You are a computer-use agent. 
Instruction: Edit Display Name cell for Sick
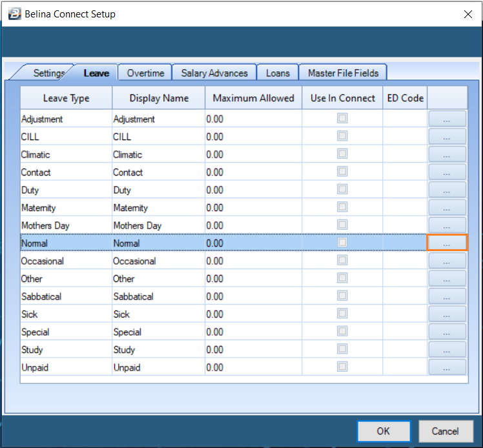[159, 314]
